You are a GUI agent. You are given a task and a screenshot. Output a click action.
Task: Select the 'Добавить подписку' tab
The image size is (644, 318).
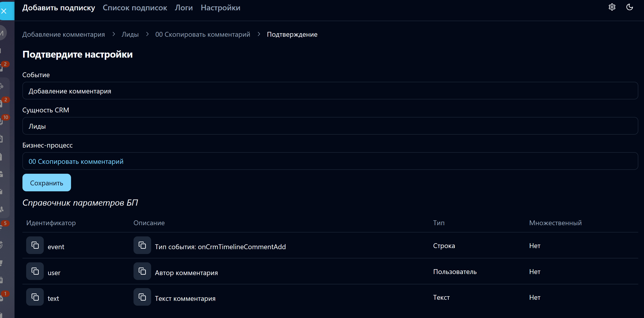click(59, 8)
